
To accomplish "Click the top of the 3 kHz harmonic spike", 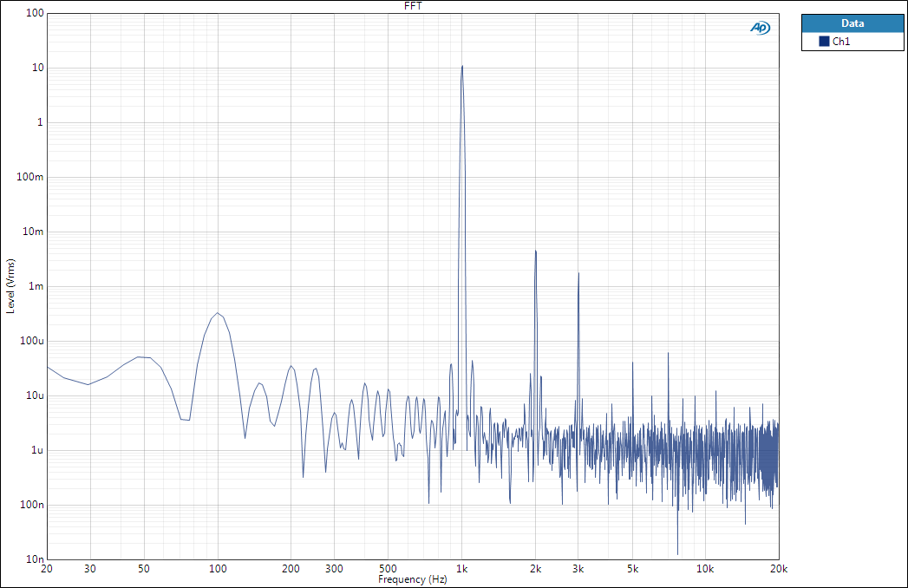I will pos(578,273).
